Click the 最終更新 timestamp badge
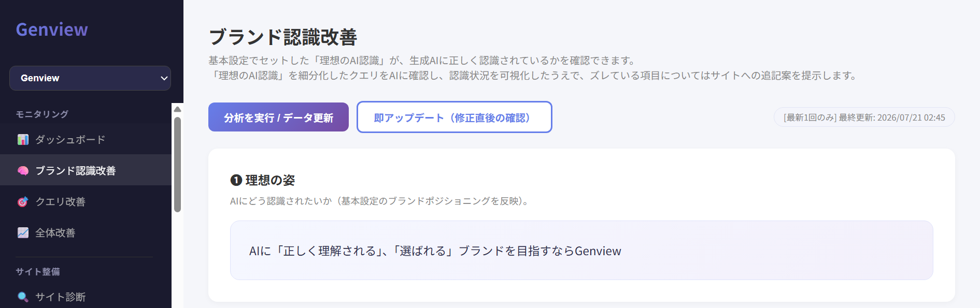The height and width of the screenshot is (308, 980). tap(864, 118)
